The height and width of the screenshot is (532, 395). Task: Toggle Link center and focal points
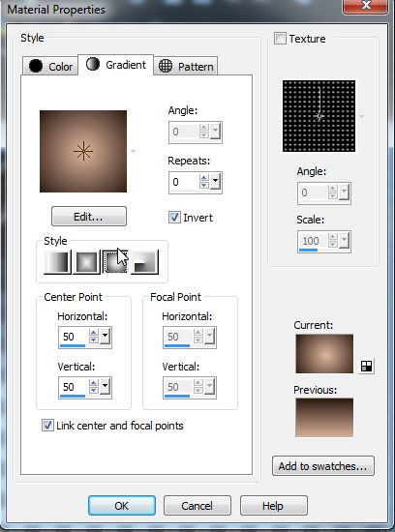point(47,426)
